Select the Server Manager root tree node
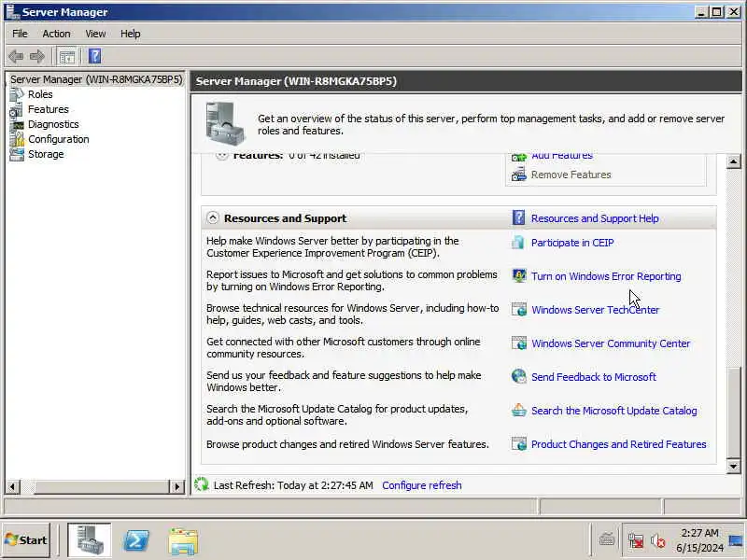The height and width of the screenshot is (560, 747). tap(96, 79)
